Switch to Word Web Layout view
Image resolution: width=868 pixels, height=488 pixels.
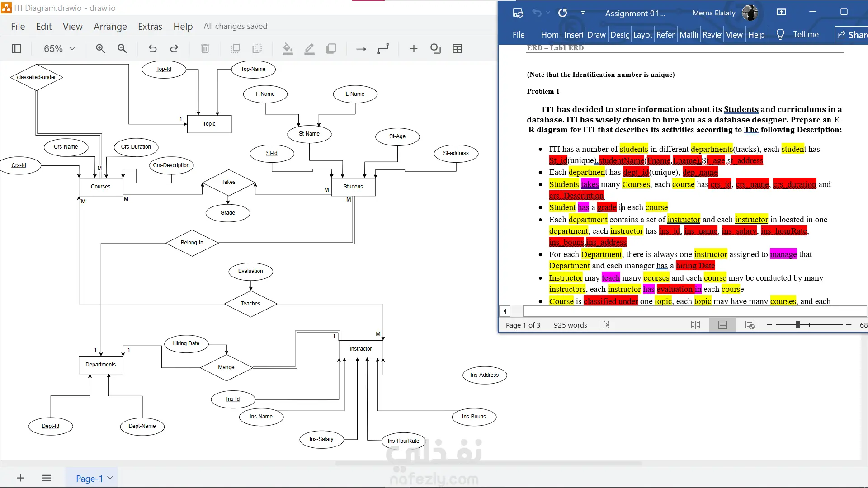(750, 325)
